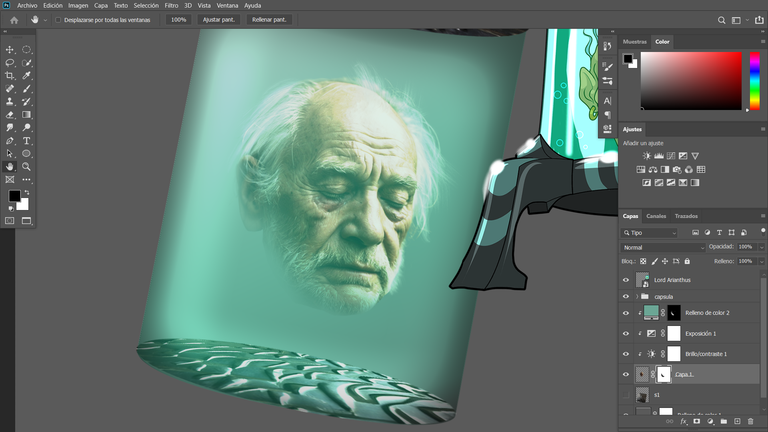Hide the capsula group
This screenshot has width=768, height=432.
click(625, 296)
